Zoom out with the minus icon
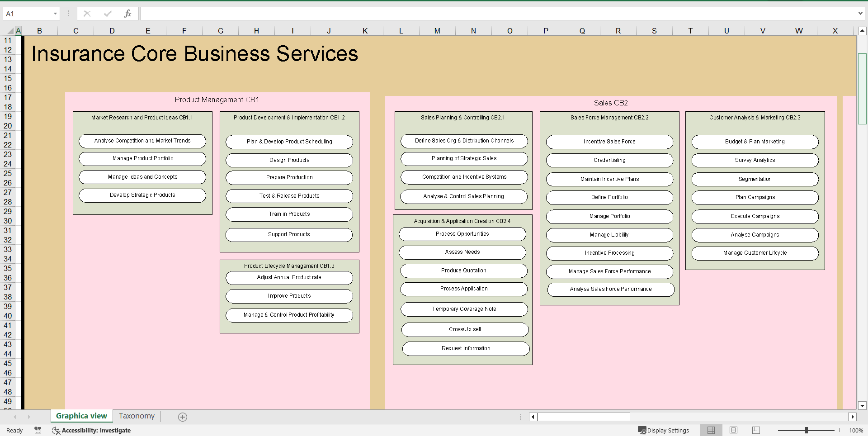The width and height of the screenshot is (868, 437). (773, 430)
